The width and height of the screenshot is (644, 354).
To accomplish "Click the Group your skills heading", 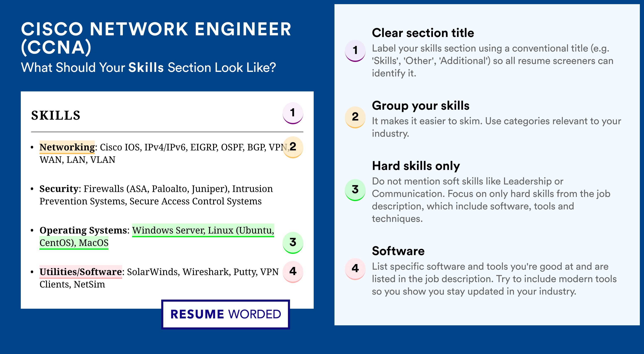I will 420,106.
